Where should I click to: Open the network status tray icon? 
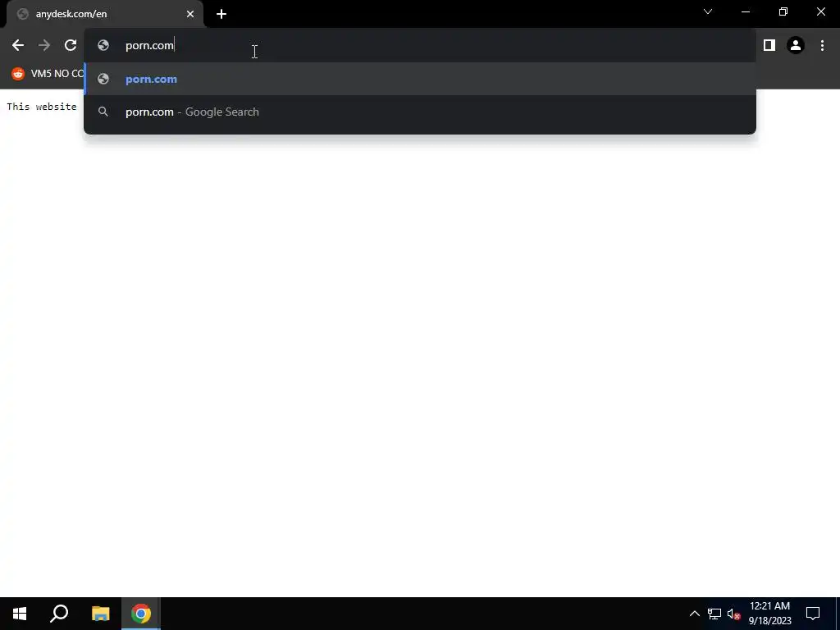click(x=714, y=614)
